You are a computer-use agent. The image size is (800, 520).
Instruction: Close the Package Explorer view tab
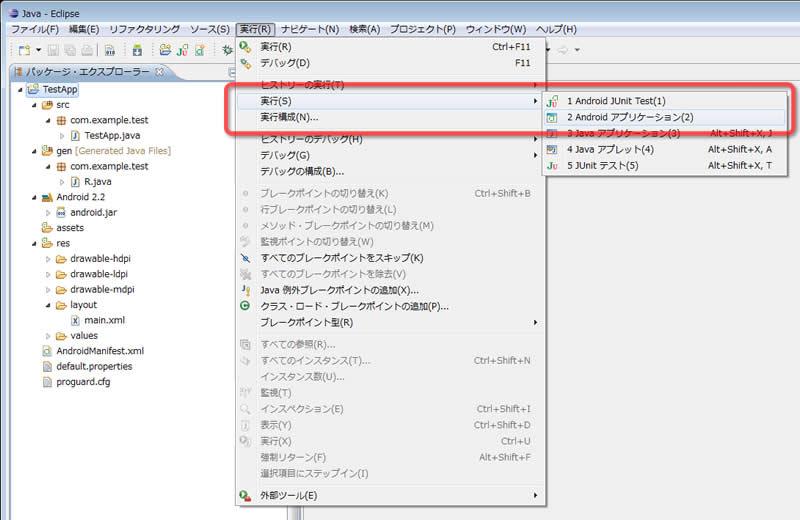click(x=160, y=71)
